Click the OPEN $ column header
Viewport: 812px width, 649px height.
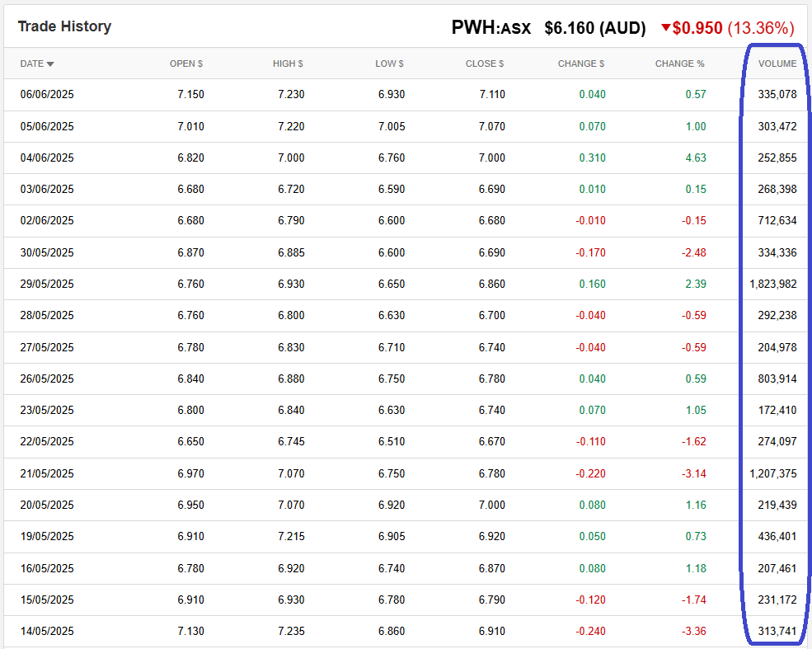[186, 63]
